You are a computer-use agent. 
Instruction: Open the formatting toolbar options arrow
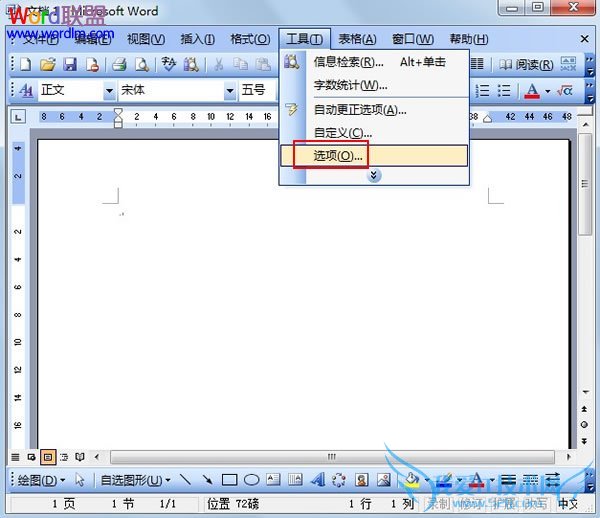pyautogui.click(x=590, y=92)
